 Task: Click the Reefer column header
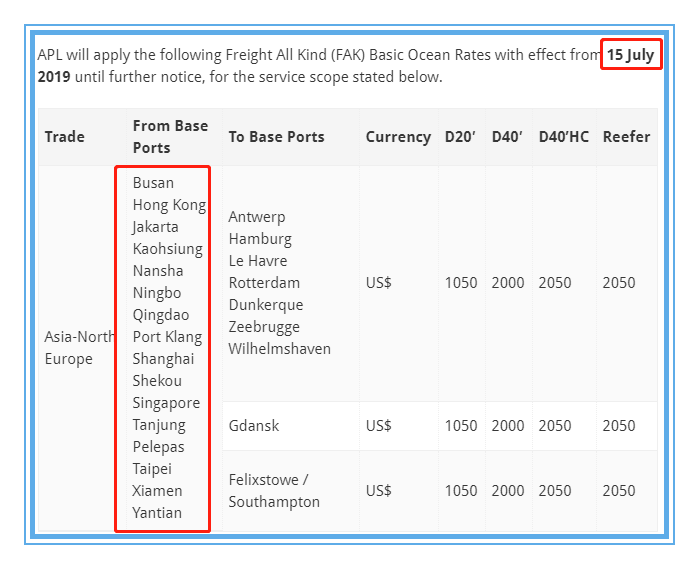(626, 137)
